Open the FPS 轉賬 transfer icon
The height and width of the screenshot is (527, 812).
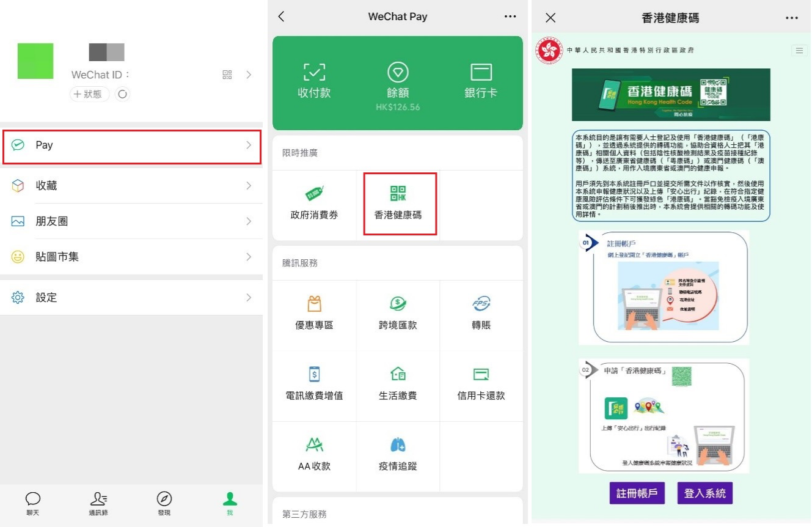tap(481, 315)
